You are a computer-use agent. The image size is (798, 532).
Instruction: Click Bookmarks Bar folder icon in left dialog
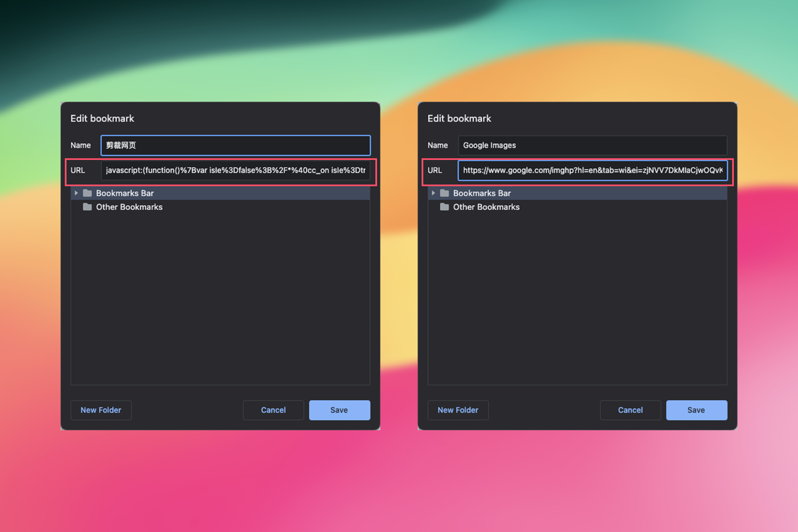click(87, 193)
